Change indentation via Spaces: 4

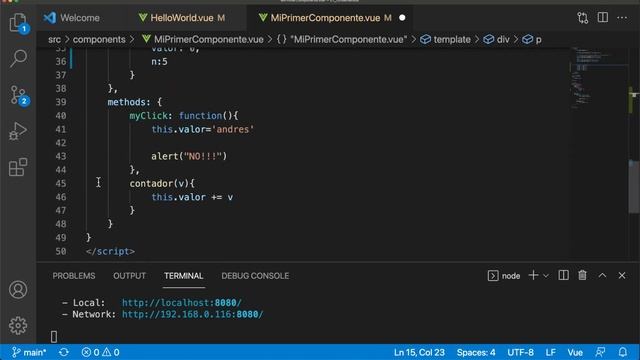476,352
